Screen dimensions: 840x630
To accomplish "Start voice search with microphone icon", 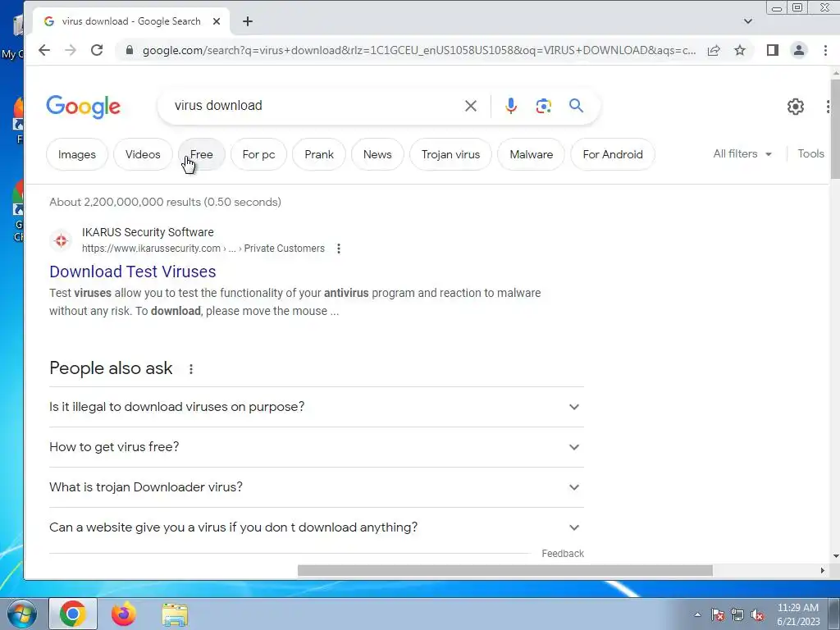I will (x=510, y=106).
